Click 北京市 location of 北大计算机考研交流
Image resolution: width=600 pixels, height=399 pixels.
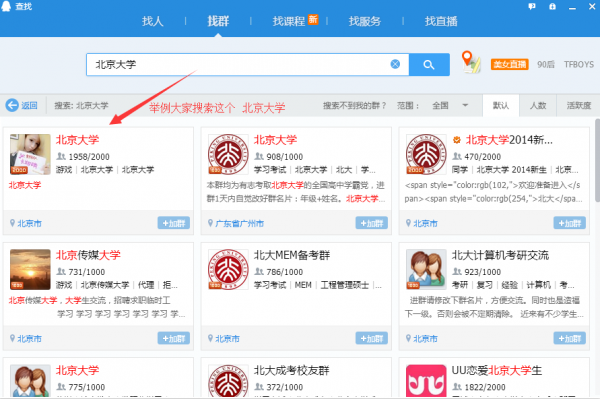[x=426, y=339]
